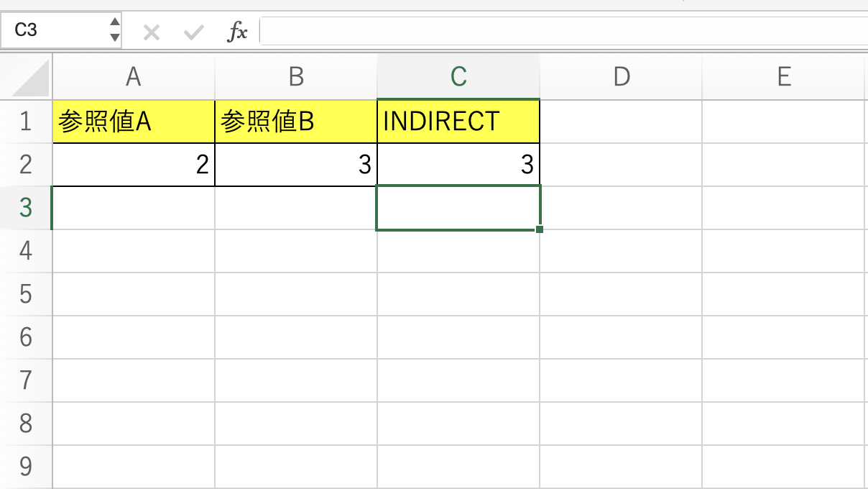This screenshot has width=868, height=489.
Task: Click the yellow 参照値A header cell
Action: click(133, 121)
